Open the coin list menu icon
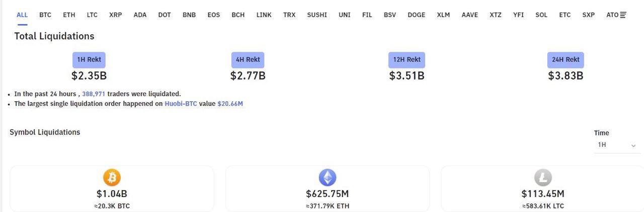The width and height of the screenshot is (644, 212). tap(623, 15)
